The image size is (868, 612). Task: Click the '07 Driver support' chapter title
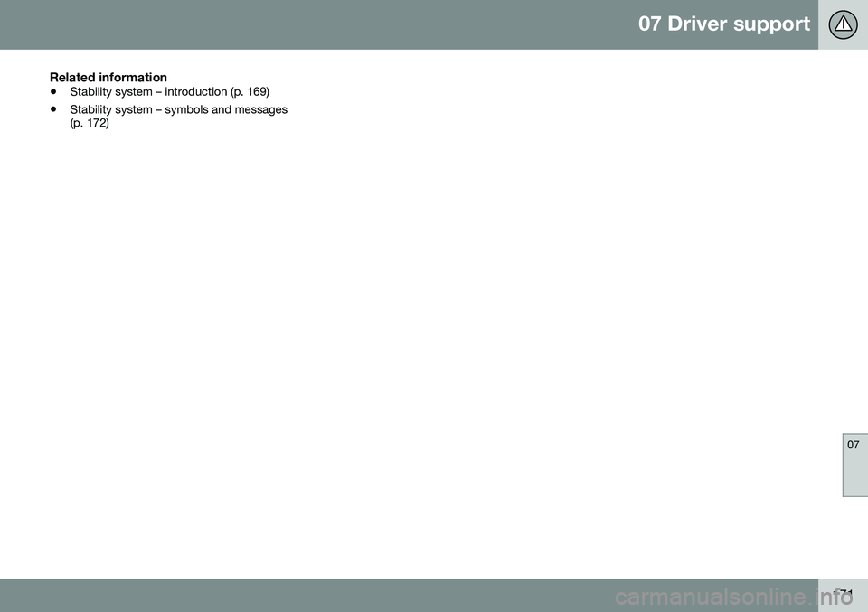click(x=723, y=24)
